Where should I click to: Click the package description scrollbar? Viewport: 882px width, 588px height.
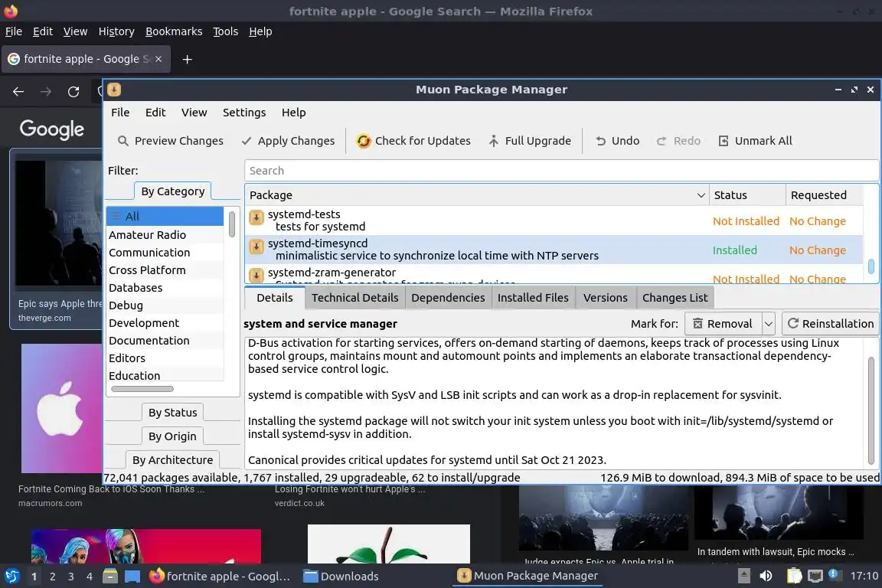pos(871,410)
